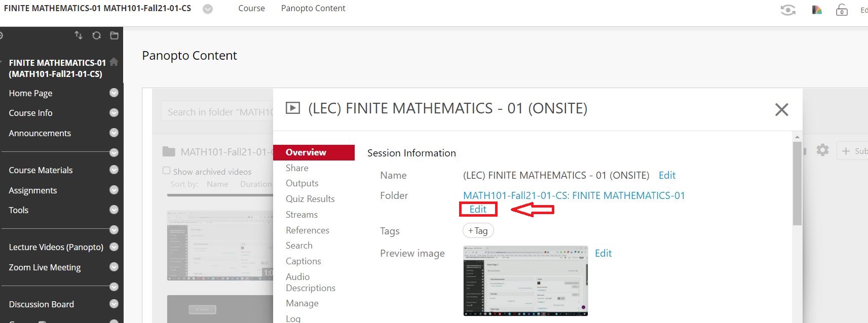Click the student preview eye icon
This screenshot has width=868, height=323.
tap(788, 10)
